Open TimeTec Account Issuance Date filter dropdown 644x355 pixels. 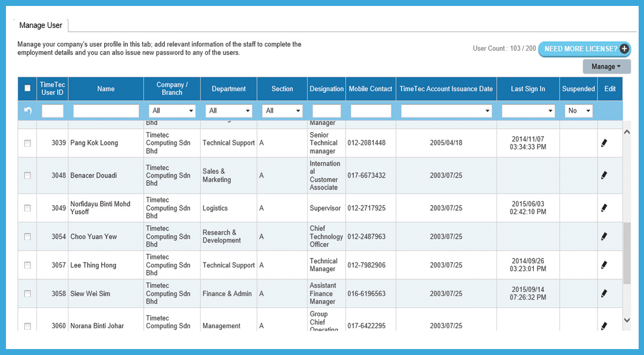coord(446,111)
